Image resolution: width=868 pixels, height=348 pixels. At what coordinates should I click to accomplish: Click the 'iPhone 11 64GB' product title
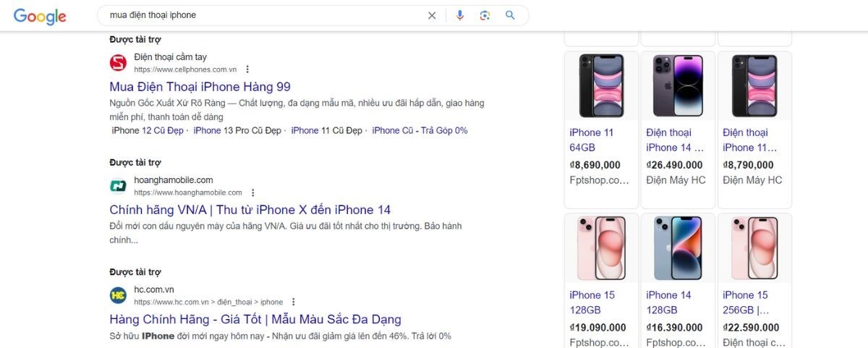tap(592, 140)
